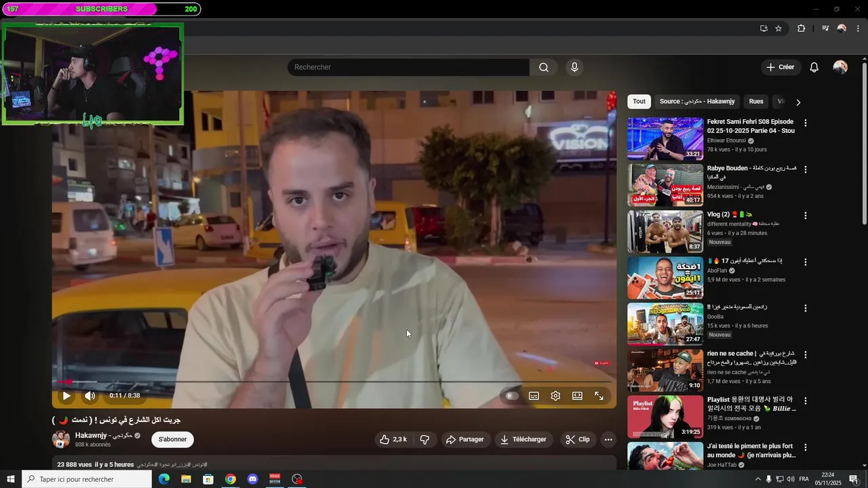Click the Elhiwar Ettounsi channel name
The height and width of the screenshot is (488, 868).
point(726,140)
